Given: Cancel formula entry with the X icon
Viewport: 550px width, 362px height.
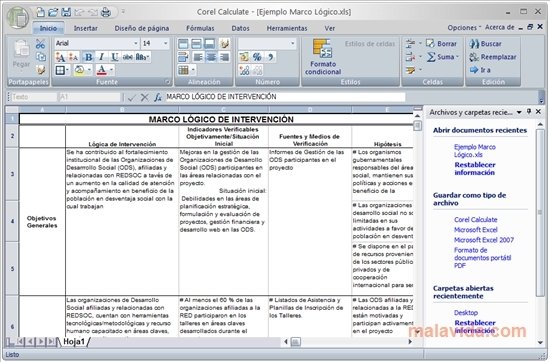Looking at the screenshot, I should (144, 97).
